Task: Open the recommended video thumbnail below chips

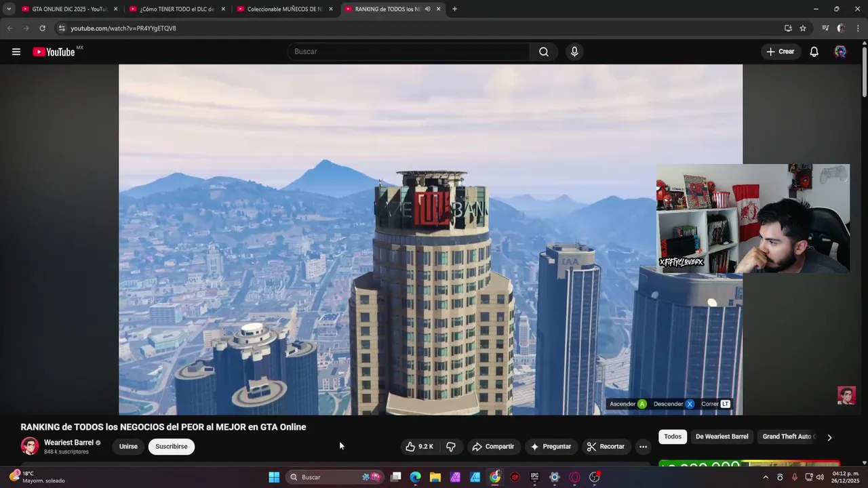Action: (749, 464)
